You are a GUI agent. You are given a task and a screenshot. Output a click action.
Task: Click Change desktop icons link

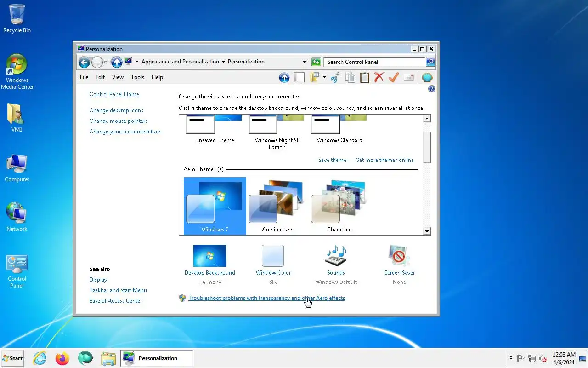tap(116, 110)
